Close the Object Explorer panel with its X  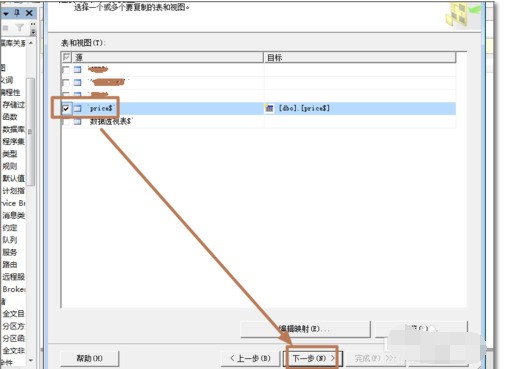pyautogui.click(x=29, y=13)
